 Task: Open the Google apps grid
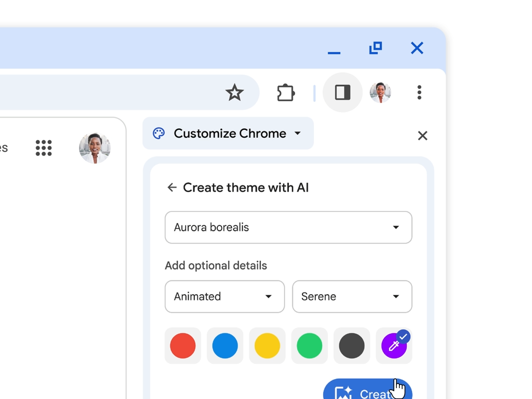pos(44,148)
